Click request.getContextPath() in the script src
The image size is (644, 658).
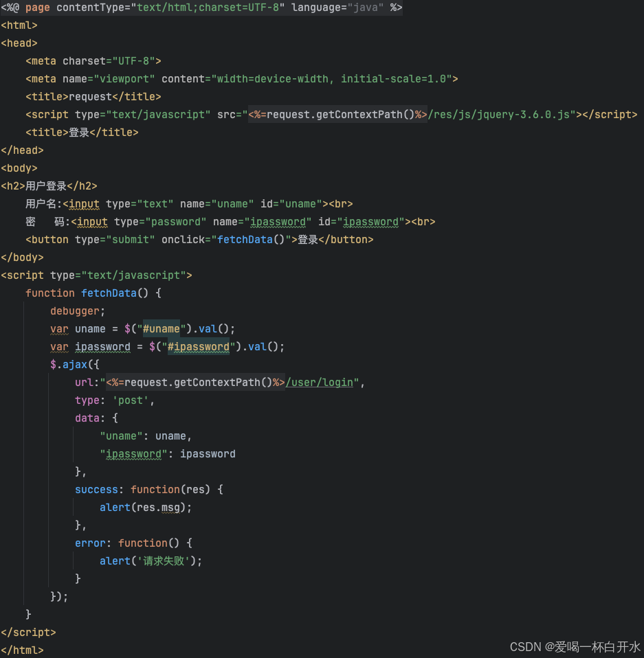click(x=340, y=115)
